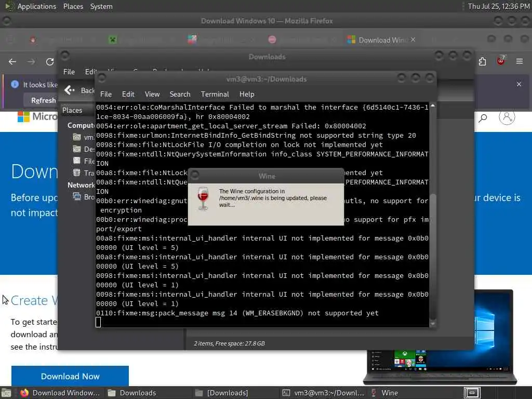Click scrollbar down arrow in terminal
Image resolution: width=532 pixels, height=399 pixels.
pos(433,324)
